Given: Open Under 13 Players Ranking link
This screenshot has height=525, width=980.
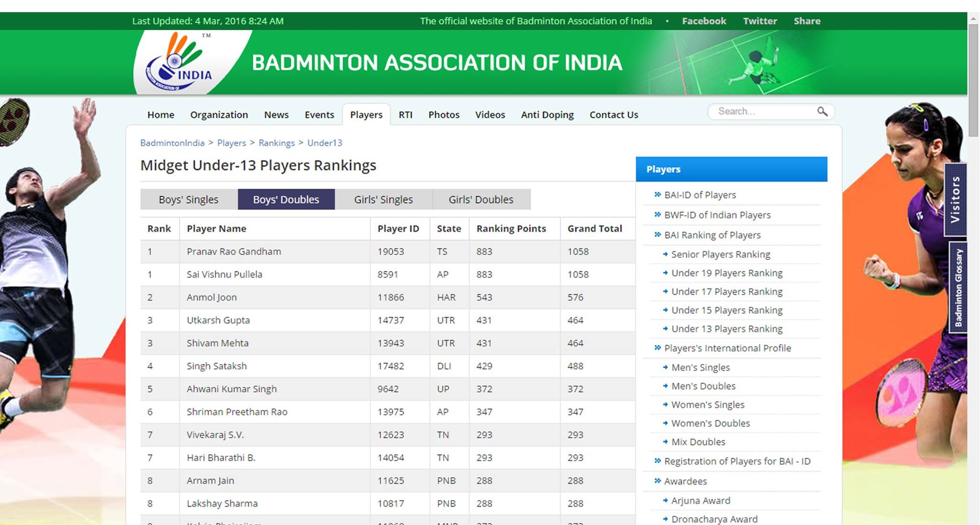Looking at the screenshot, I should (727, 329).
